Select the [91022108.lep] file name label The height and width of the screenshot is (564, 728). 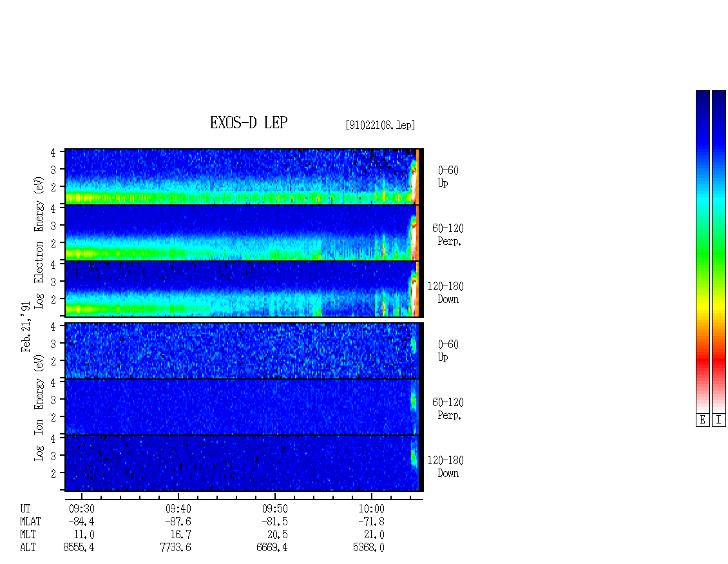click(380, 125)
